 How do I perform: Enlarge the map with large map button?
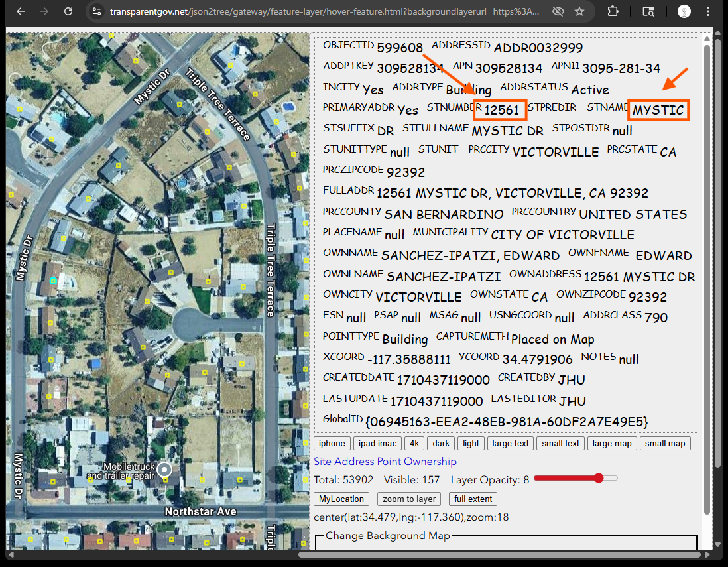click(611, 444)
